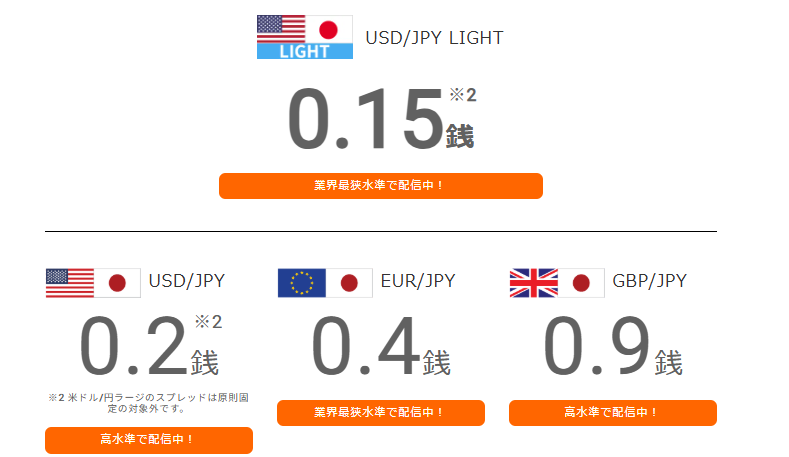Click orange 業界最狭水準 button under EUR/JPY
Image resolution: width=789 pixels, height=457 pixels.
coord(381,413)
